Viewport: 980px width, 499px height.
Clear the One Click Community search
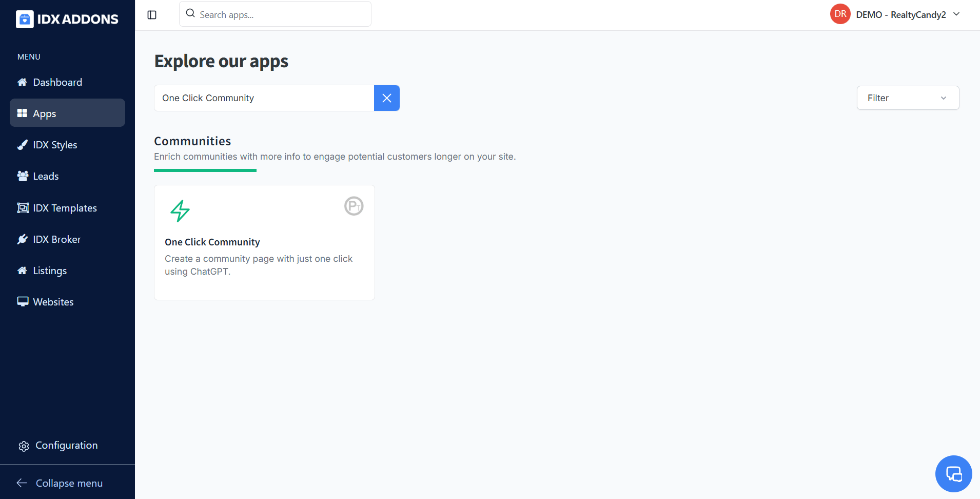pyautogui.click(x=387, y=98)
